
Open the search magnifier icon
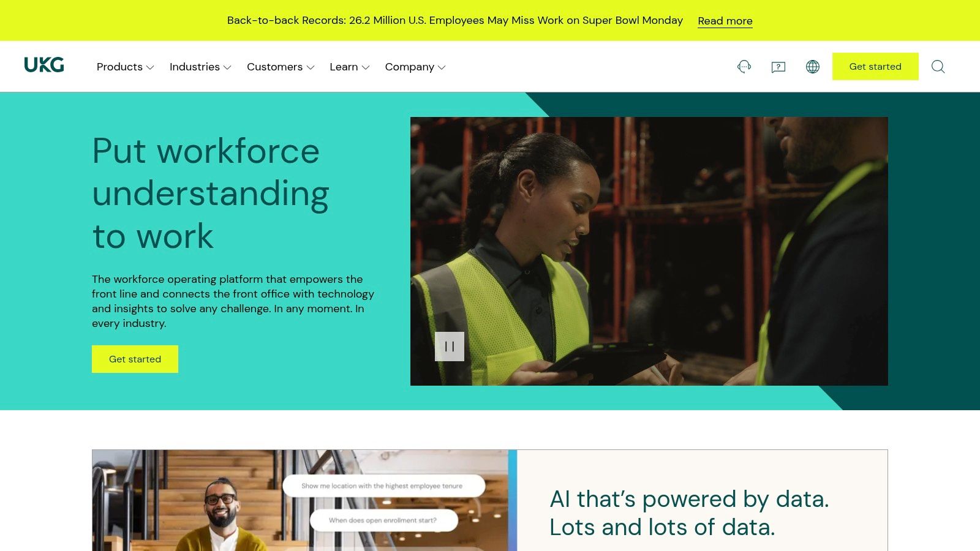pyautogui.click(x=938, y=67)
